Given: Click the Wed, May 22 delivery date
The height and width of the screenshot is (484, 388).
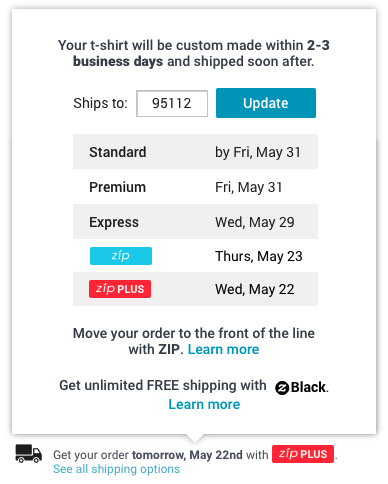Looking at the screenshot, I should point(255,289).
